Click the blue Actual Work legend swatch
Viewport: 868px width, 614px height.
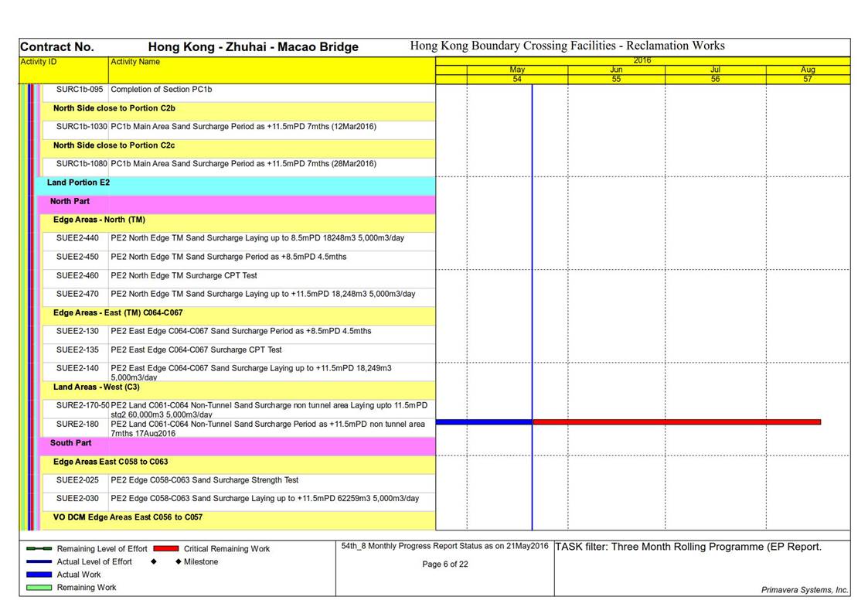tap(39, 575)
